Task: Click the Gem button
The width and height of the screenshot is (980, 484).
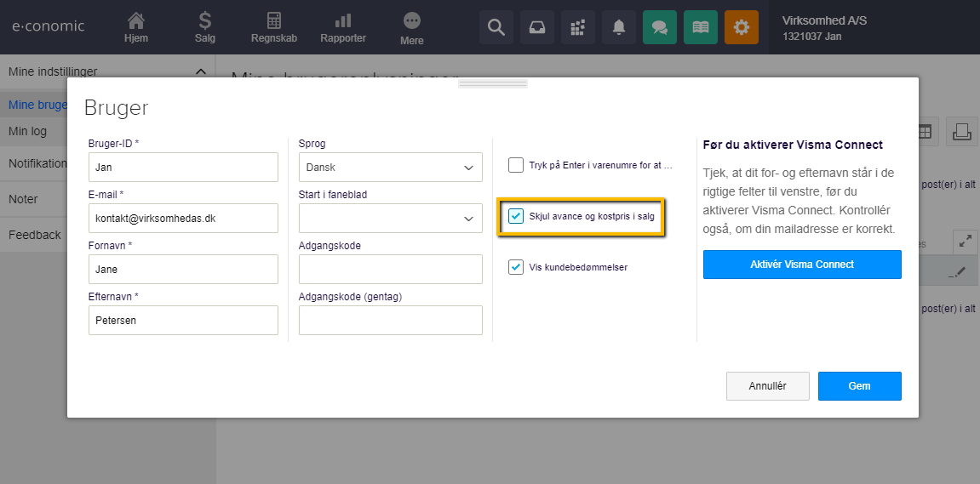Action: 859,386
